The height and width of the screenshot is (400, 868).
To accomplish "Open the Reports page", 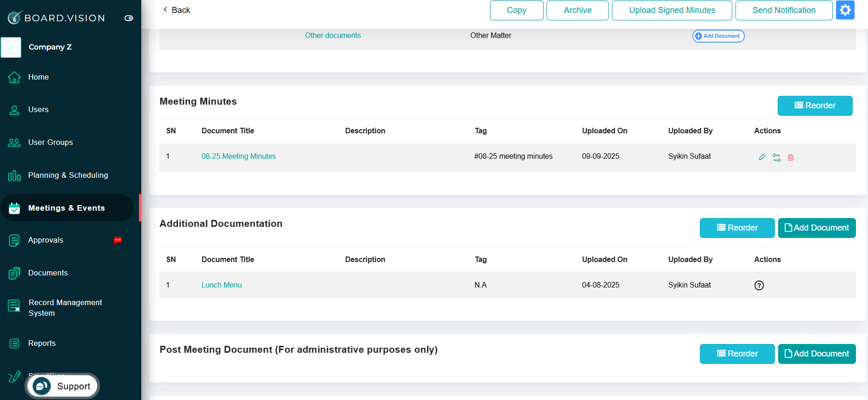I will 42,344.
